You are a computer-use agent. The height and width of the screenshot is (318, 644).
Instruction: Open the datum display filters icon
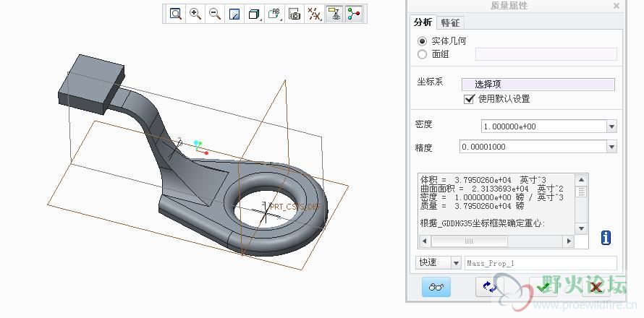click(x=314, y=14)
